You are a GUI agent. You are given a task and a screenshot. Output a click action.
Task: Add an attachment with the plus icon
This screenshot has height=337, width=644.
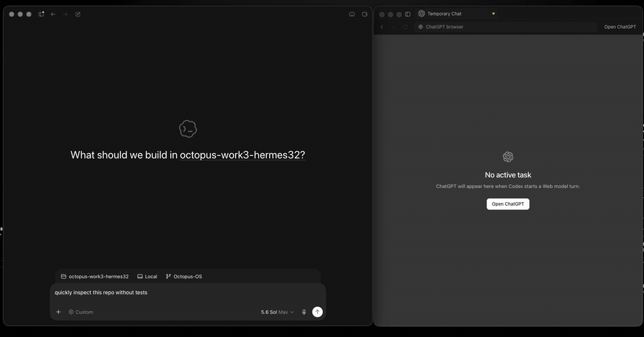click(x=58, y=312)
